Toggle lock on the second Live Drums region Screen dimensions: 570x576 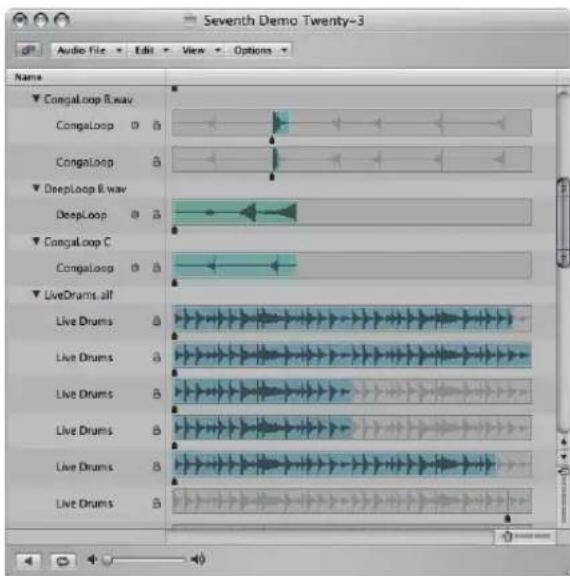tap(157, 357)
